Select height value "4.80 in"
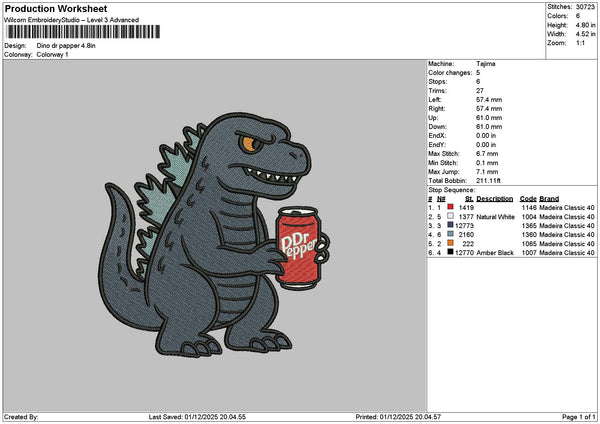The height and width of the screenshot is (424, 600). click(x=585, y=25)
